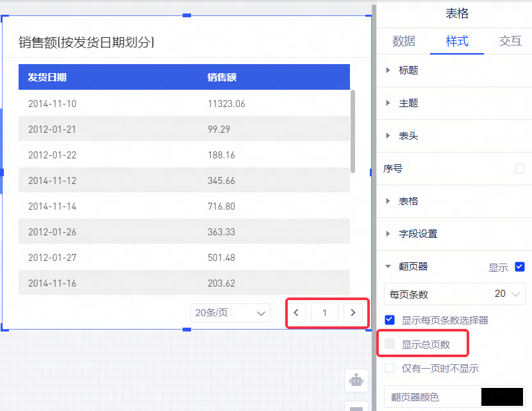This screenshot has height=411, width=532.
Task: Open the 20条/页 dropdown in table
Action: (230, 313)
